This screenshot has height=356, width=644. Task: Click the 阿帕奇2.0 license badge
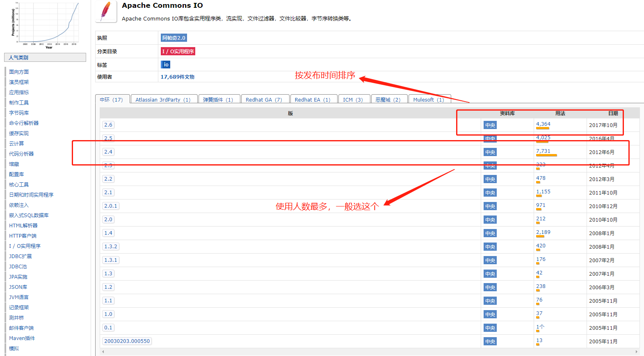tap(174, 38)
